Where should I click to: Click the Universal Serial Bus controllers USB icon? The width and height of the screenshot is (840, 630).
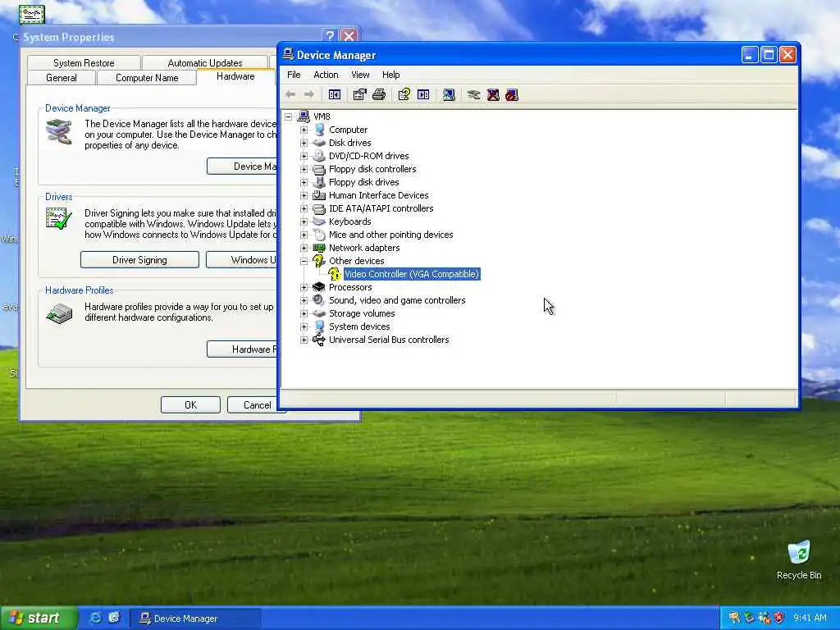point(319,340)
